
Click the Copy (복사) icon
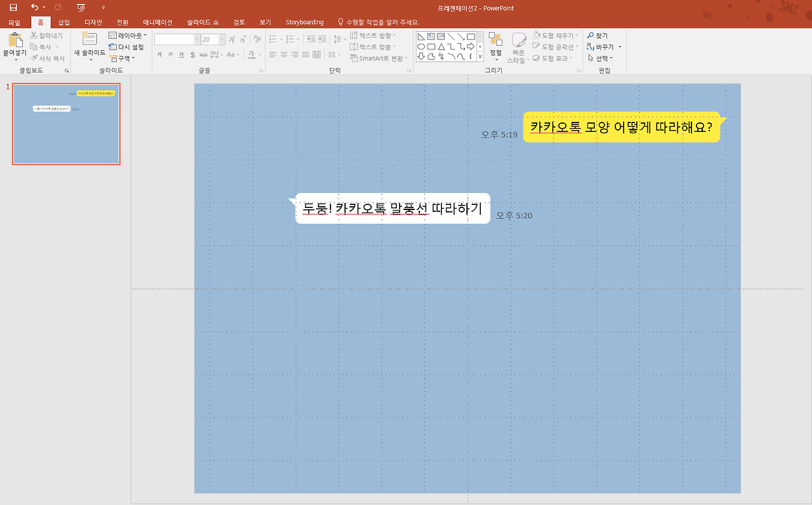[x=35, y=47]
